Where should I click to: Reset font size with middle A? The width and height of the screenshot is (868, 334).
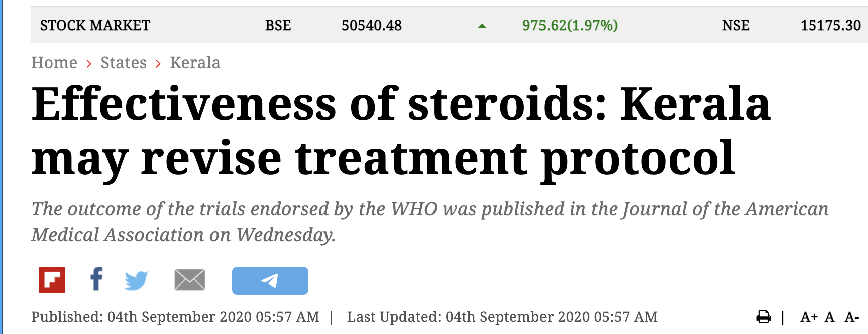(829, 317)
